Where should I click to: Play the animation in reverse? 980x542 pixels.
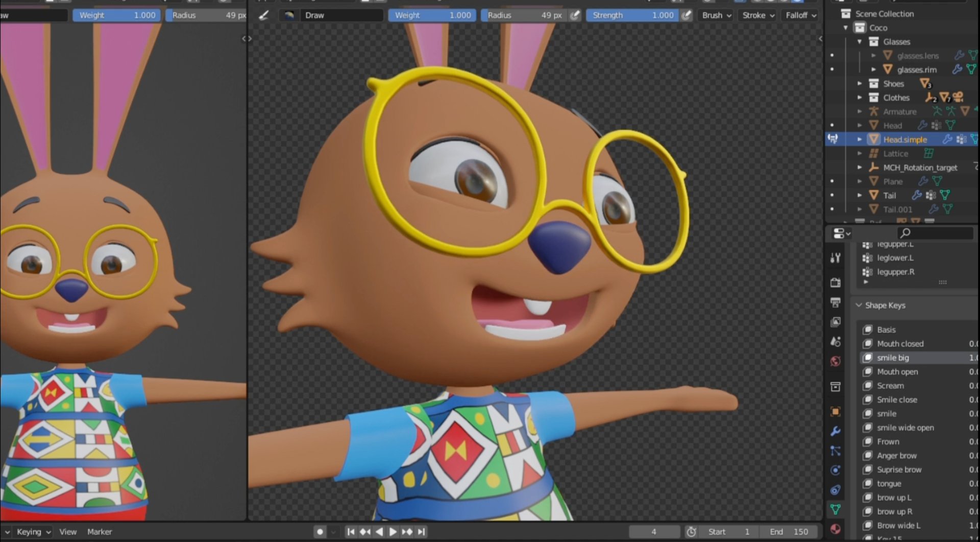tap(379, 532)
